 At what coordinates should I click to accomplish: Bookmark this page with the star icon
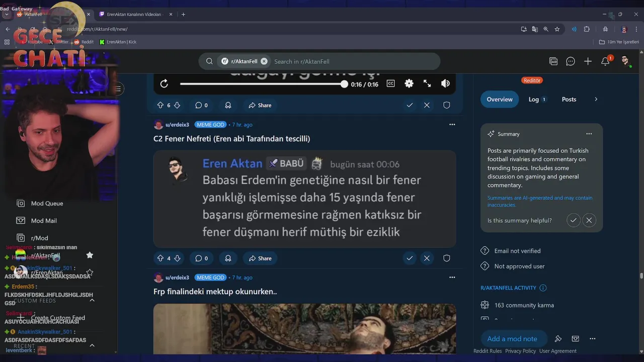(x=557, y=29)
